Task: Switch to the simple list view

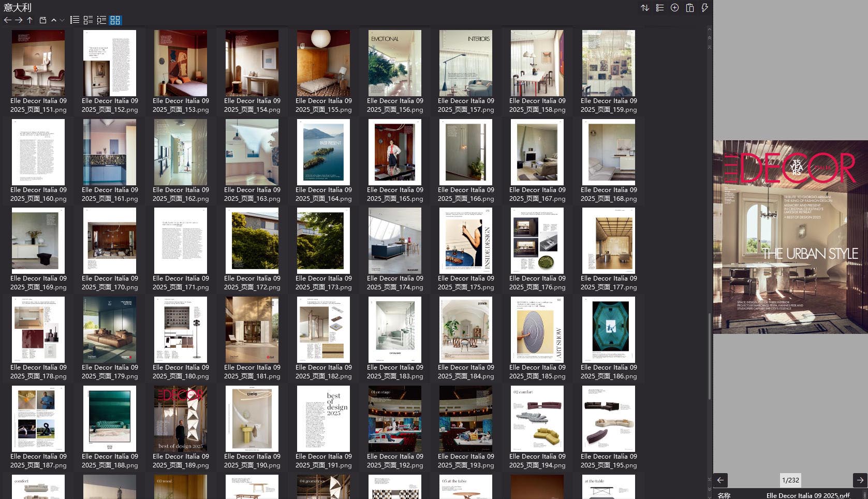Action: [75, 20]
